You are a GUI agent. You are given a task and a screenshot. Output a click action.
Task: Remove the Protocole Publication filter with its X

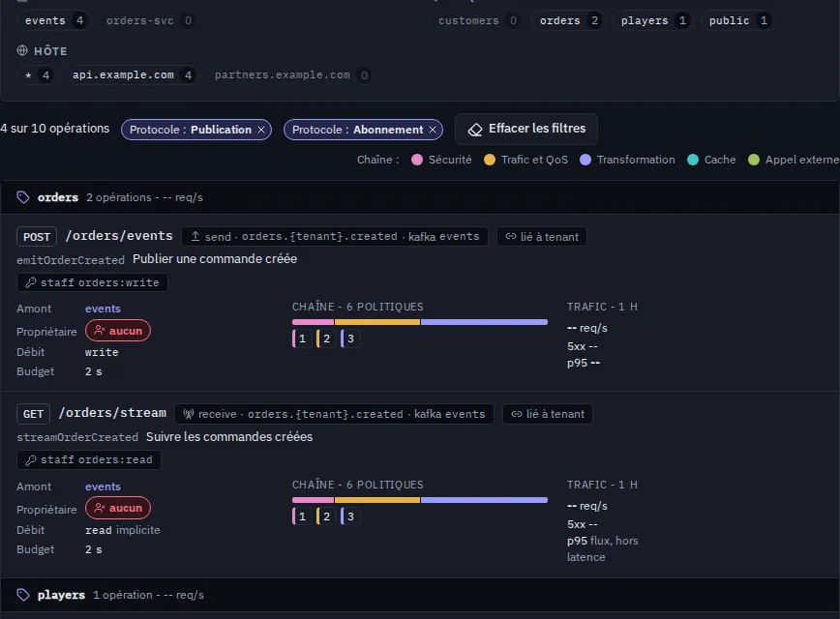point(261,130)
